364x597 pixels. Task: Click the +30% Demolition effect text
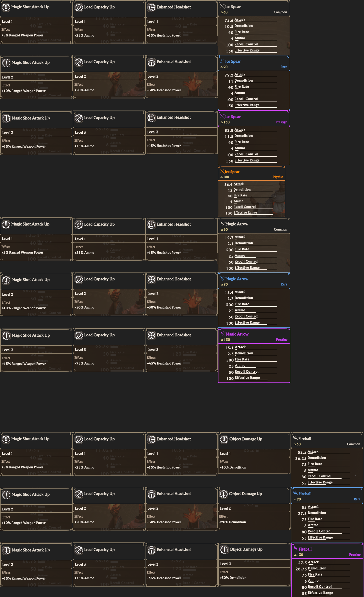(233, 578)
